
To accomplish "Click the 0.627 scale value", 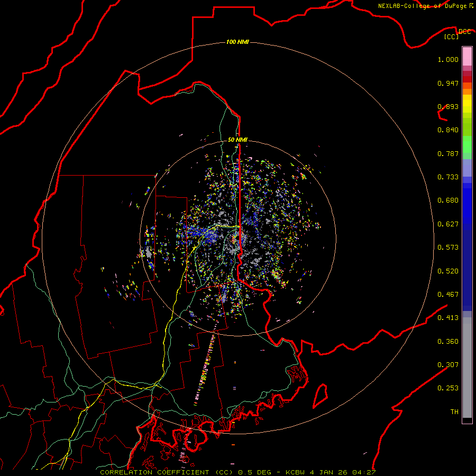I will tap(448, 224).
